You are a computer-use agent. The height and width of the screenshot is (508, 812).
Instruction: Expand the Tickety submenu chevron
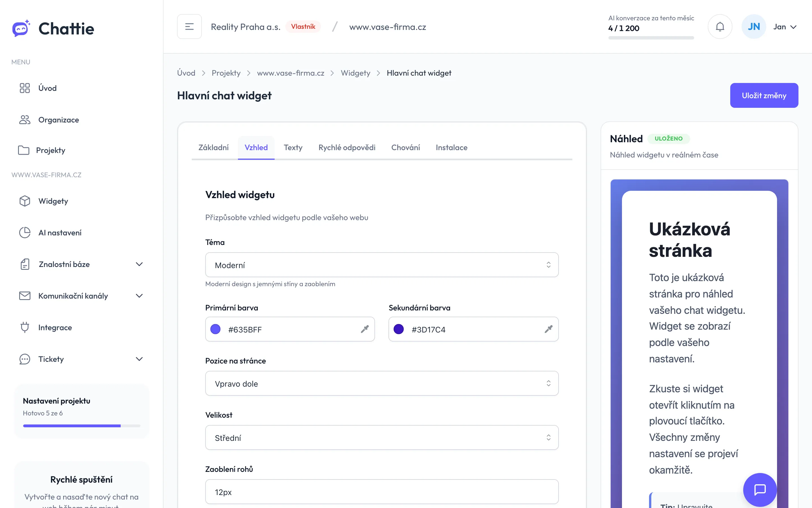pos(139,359)
